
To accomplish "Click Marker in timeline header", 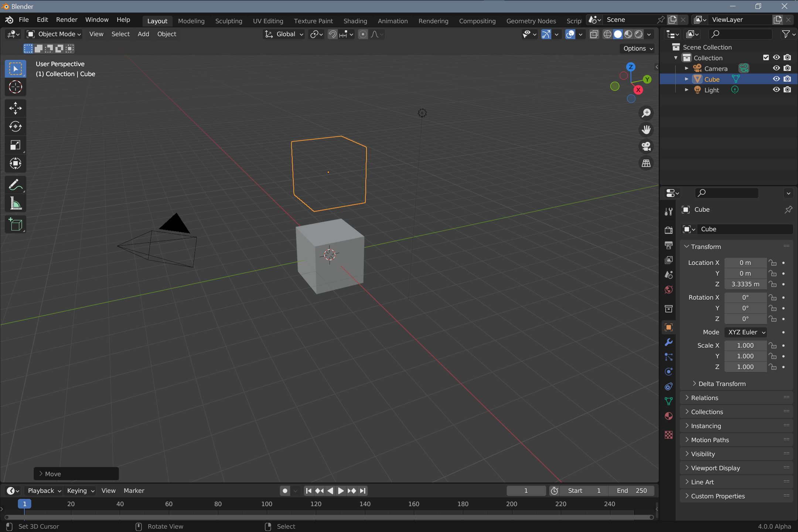I will [134, 491].
